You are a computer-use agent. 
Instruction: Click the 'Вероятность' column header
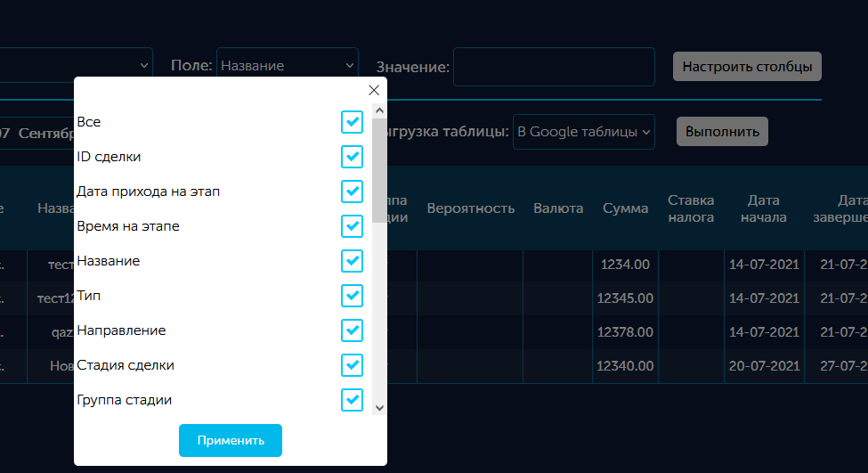(471, 208)
